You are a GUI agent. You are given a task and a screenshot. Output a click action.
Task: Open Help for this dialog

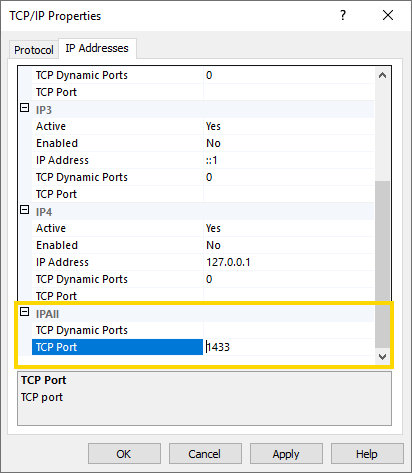tap(367, 454)
